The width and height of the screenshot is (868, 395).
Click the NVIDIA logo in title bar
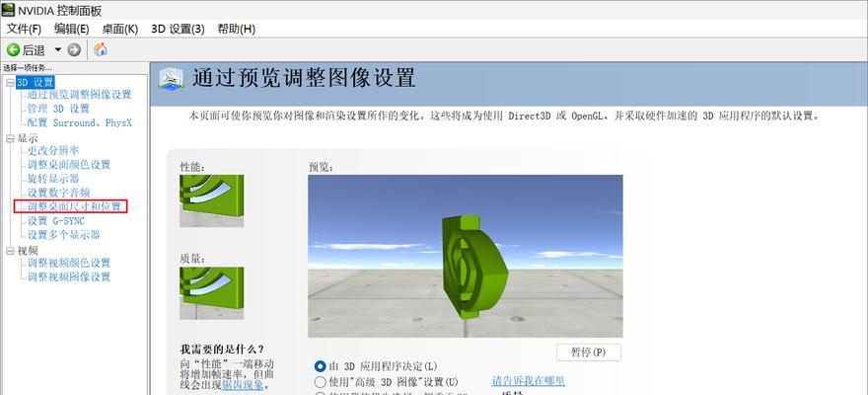pos(8,10)
